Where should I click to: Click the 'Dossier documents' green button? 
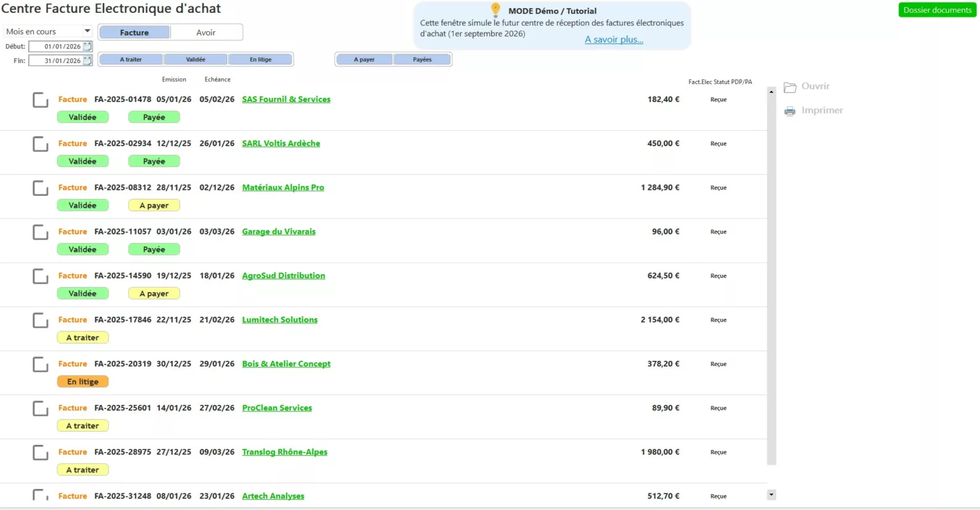(937, 10)
